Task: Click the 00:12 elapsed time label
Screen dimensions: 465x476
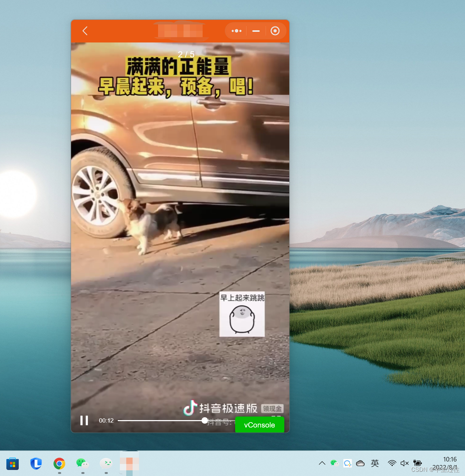Action: [106, 420]
